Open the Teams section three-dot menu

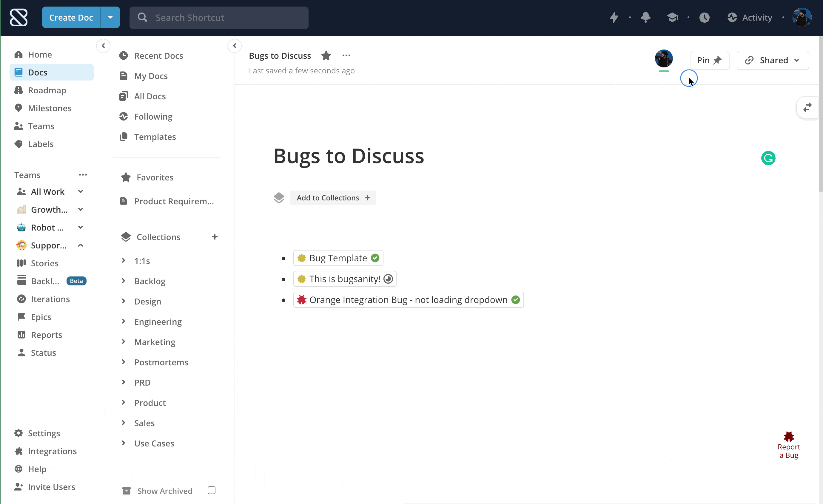point(83,175)
